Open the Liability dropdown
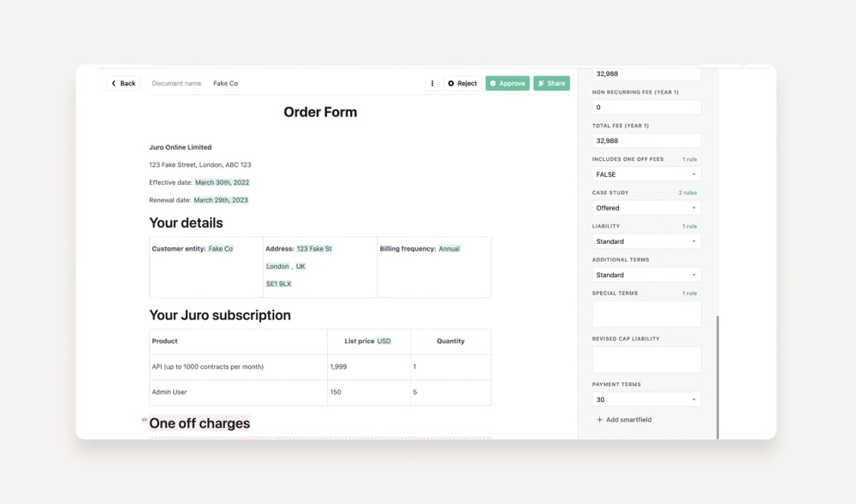 coord(646,241)
